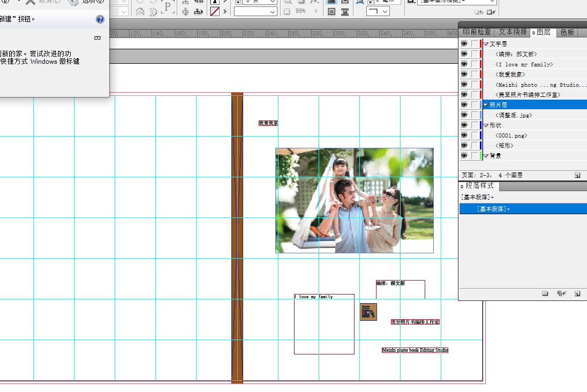
Task: Toggle visibility of the 形状 layer
Action: (464, 125)
